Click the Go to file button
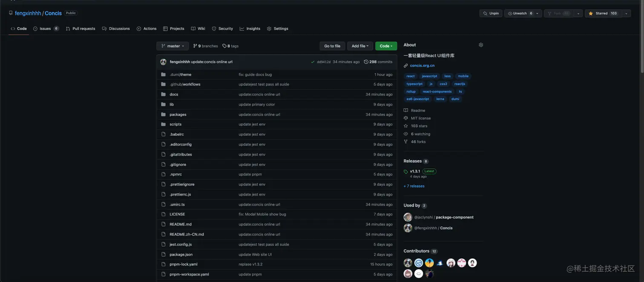The height and width of the screenshot is (282, 644). click(332, 46)
